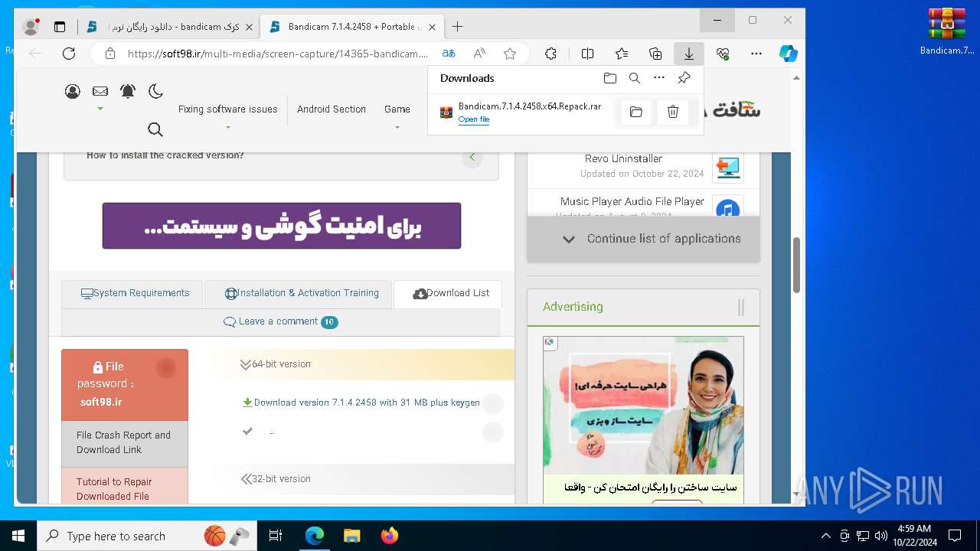Image resolution: width=980 pixels, height=551 pixels.
Task: Show hidden system tray icons
Action: [x=825, y=536]
